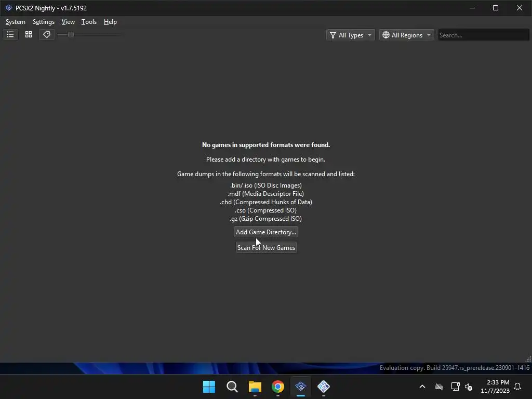Close the PCSX2 window
This screenshot has height=399, width=532.
pos(520,8)
